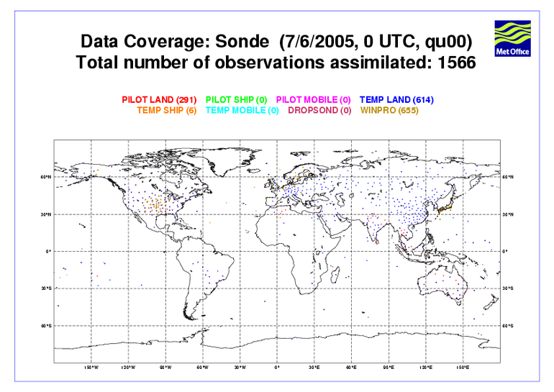Choose the TEMP LAND (614) legend entry
The height and width of the screenshot is (392, 554).
[x=396, y=99]
